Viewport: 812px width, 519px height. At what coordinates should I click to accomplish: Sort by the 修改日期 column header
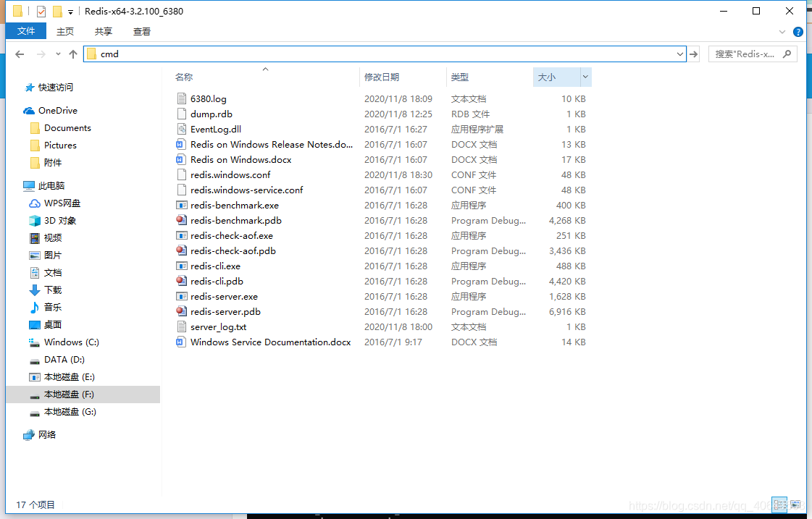382,77
